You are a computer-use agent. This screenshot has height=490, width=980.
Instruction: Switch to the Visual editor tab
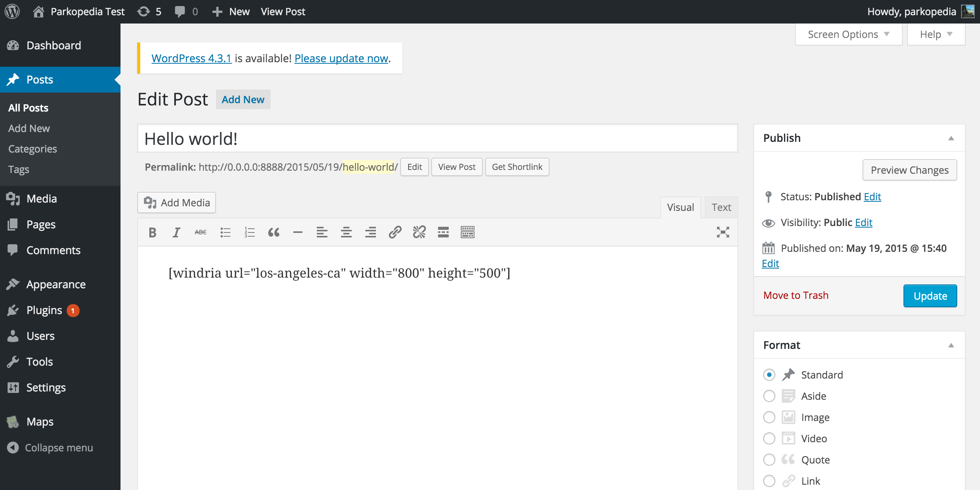point(680,207)
